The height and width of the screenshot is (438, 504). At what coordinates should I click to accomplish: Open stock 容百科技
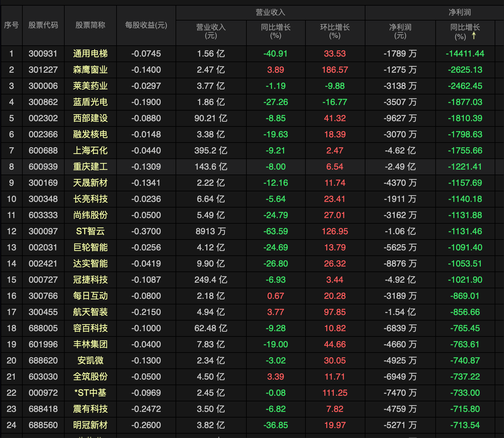(90, 328)
